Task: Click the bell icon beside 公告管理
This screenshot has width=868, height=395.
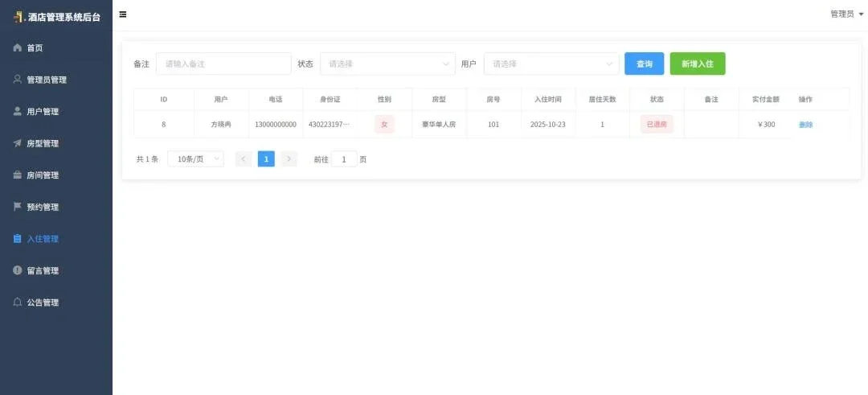Action: pos(17,302)
